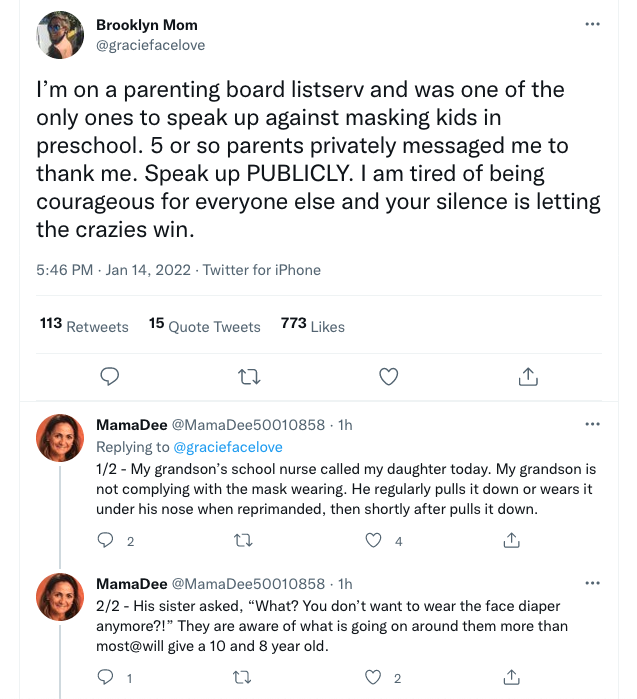Viewport: 637px width, 699px height.
Task: Open more options on MamaDee's 2/2 reply
Action: pyautogui.click(x=593, y=582)
